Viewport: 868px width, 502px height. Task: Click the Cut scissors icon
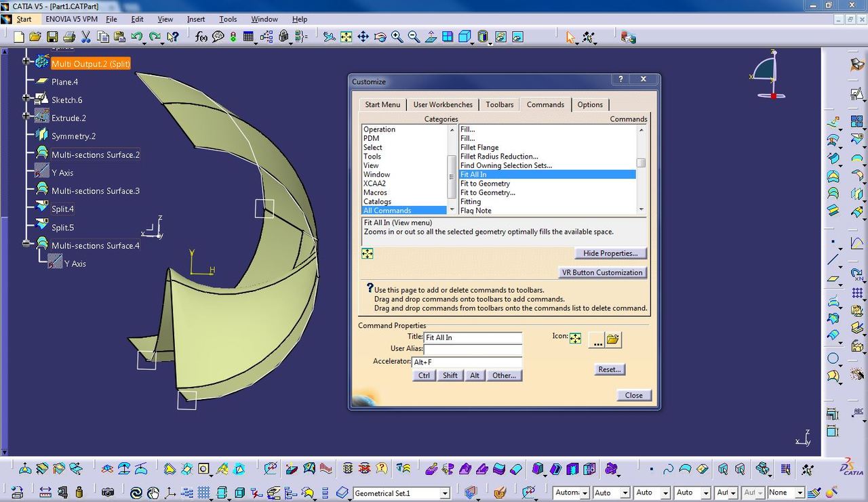86,37
